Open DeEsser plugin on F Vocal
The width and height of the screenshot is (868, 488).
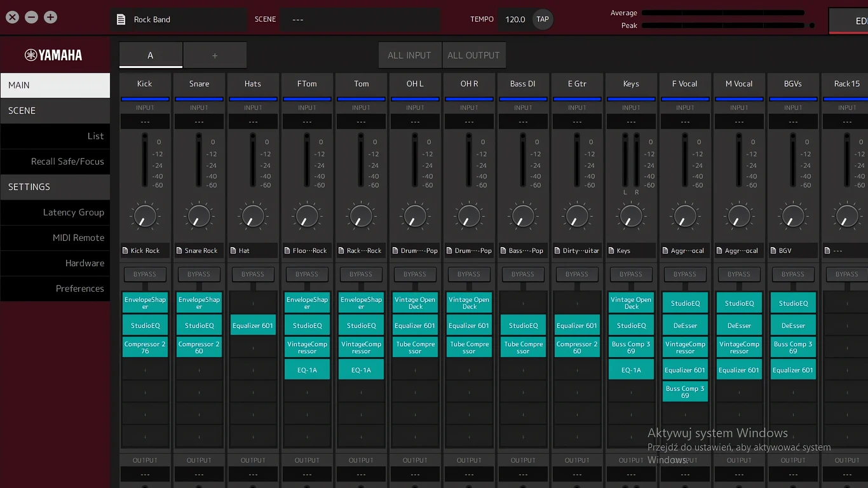coord(685,325)
